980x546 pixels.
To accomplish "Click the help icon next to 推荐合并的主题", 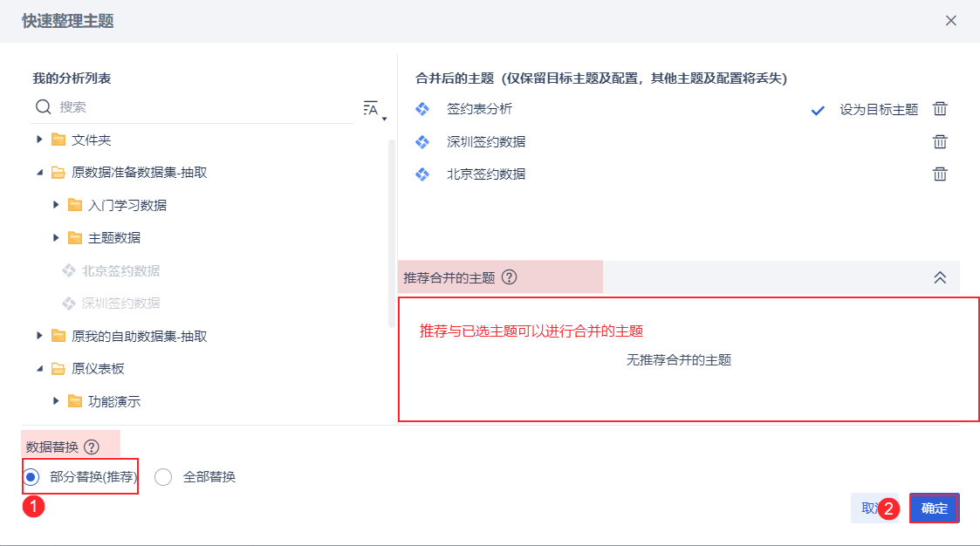I will click(510, 277).
